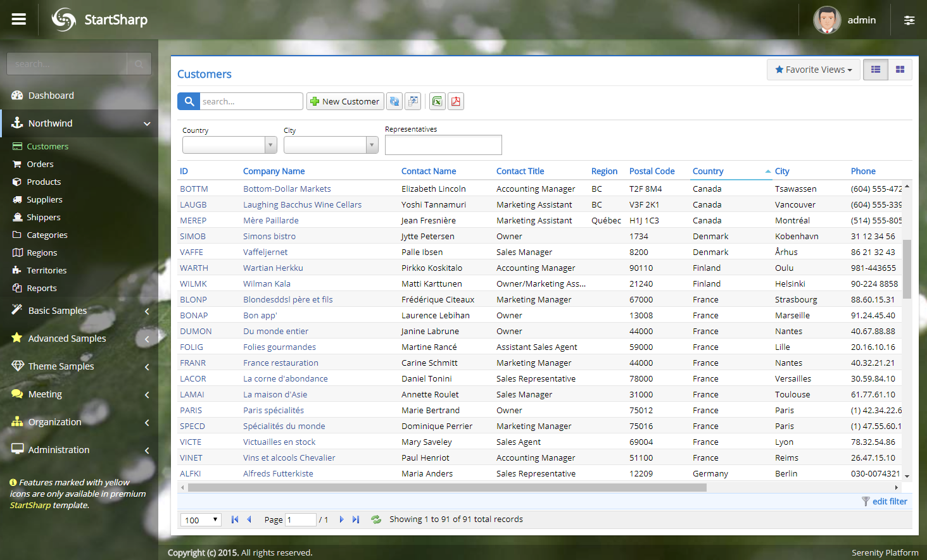The image size is (927, 560).
Task: Open Orders in the Northwind menu
Action: [x=40, y=164]
